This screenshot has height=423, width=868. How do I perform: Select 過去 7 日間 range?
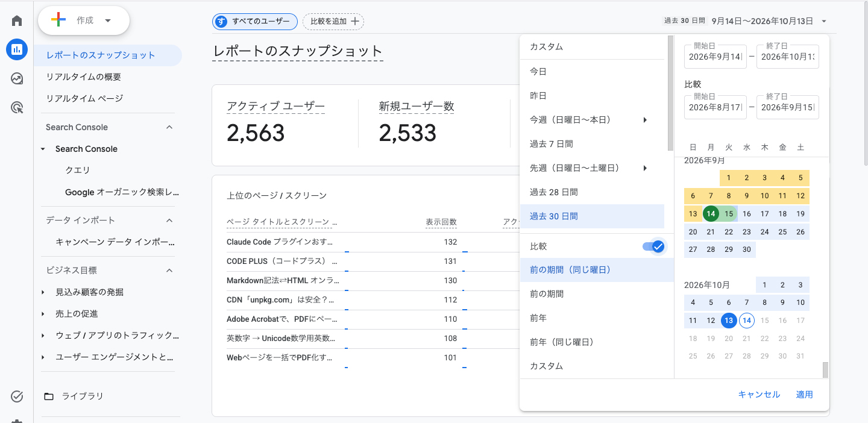click(592, 143)
